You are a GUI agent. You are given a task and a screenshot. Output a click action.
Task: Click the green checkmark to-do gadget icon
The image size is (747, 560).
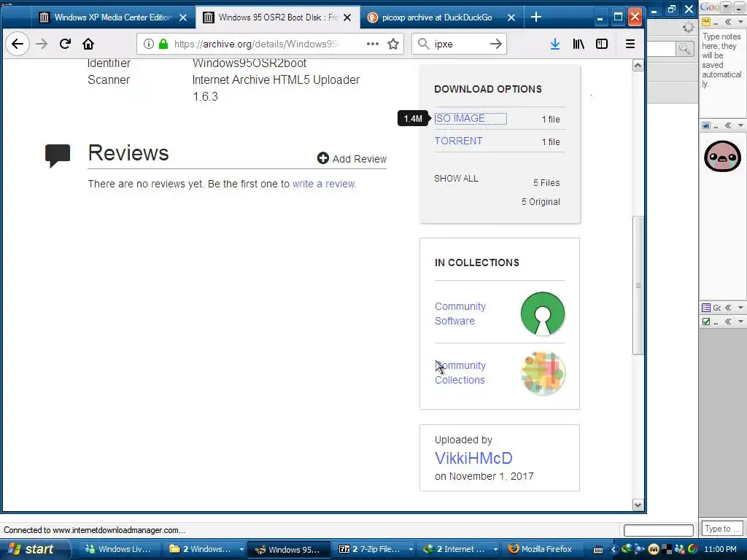tap(706, 322)
